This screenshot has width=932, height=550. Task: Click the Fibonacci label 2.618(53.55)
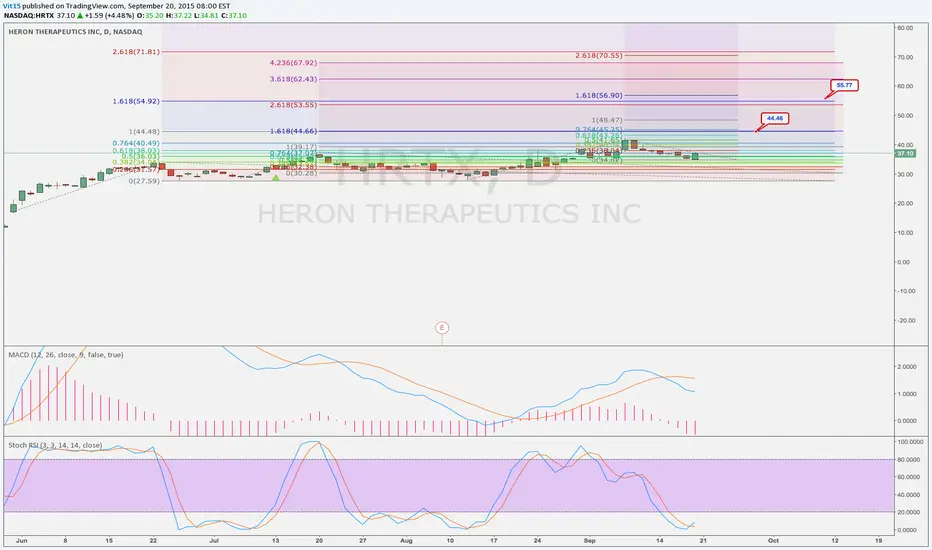click(293, 105)
